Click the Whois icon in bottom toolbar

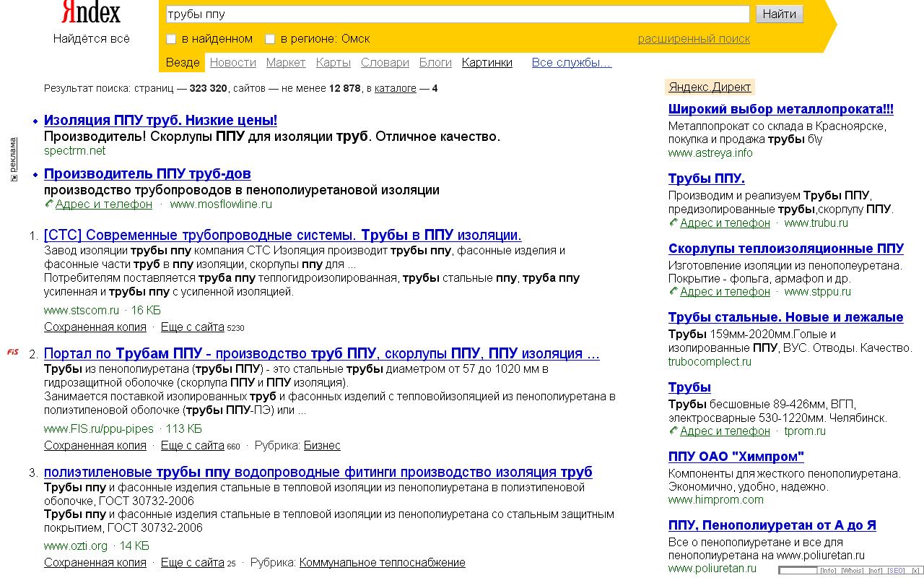tap(853, 571)
